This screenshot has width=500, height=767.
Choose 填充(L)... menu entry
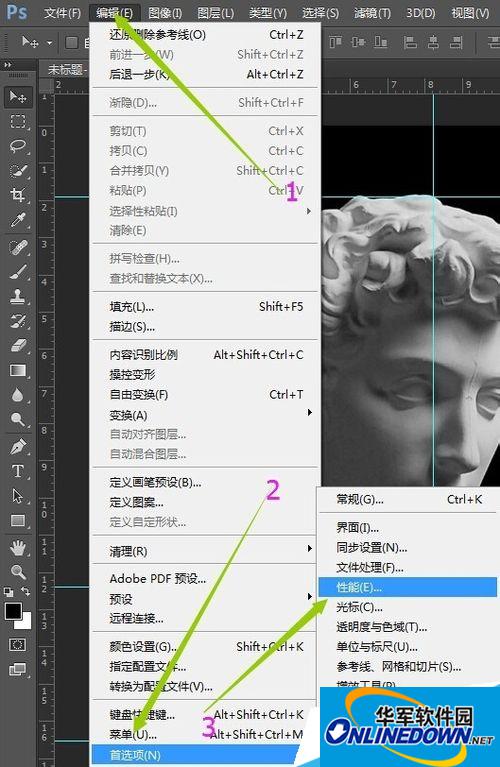pos(206,307)
